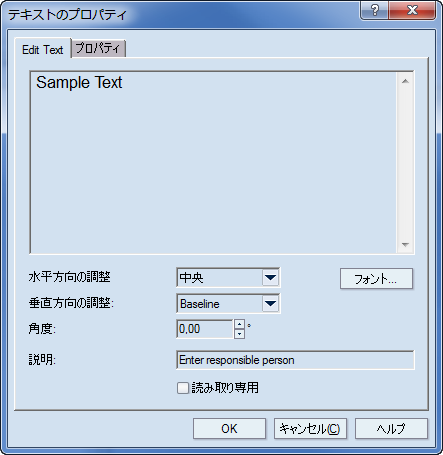This screenshot has width=443, height=455.
Task: Open help via the ヘルプ button
Action: 391,429
